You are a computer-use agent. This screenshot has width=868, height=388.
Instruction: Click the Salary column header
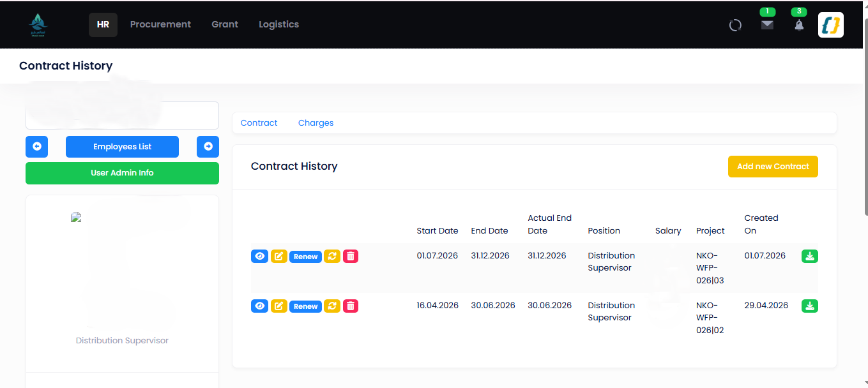coord(668,230)
